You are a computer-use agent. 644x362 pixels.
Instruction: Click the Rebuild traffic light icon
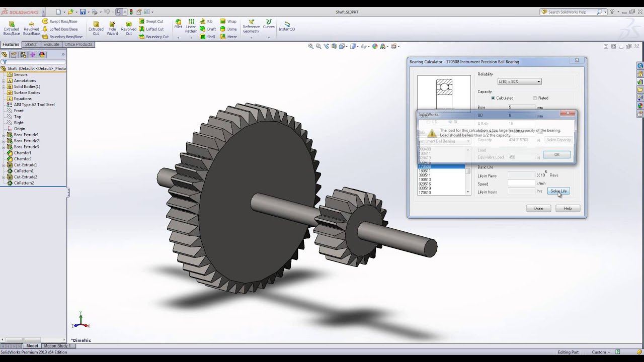tap(131, 12)
